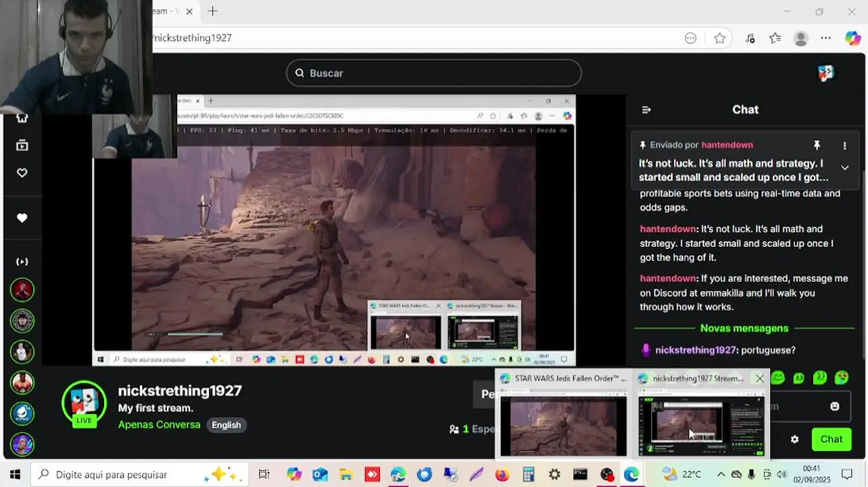This screenshot has width=868, height=487.
Task: Open Firefox from taskbar
Action: (x=502, y=475)
